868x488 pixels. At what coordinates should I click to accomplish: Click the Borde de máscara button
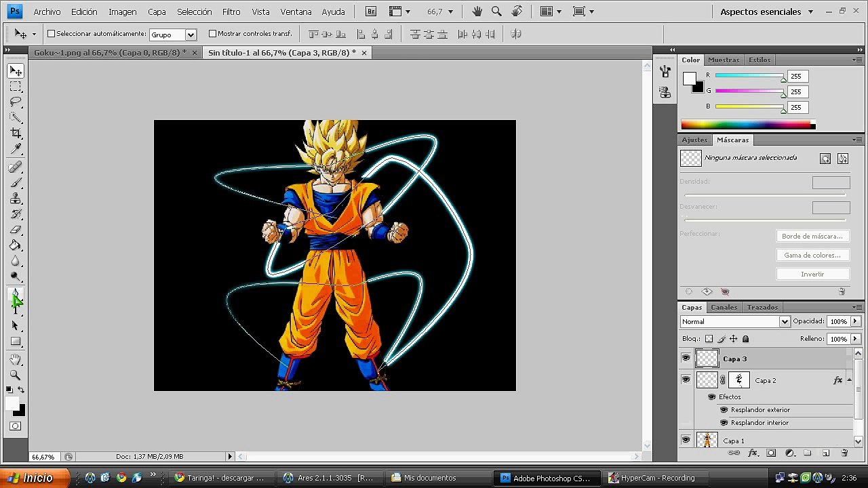click(x=812, y=236)
